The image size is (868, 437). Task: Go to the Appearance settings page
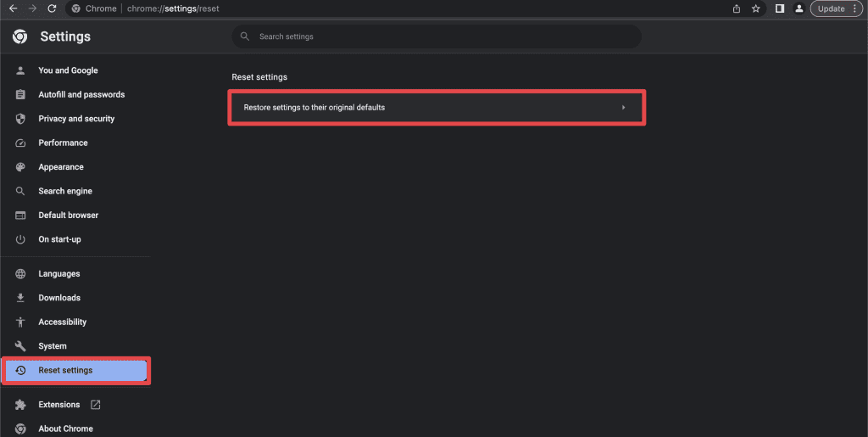(x=61, y=167)
